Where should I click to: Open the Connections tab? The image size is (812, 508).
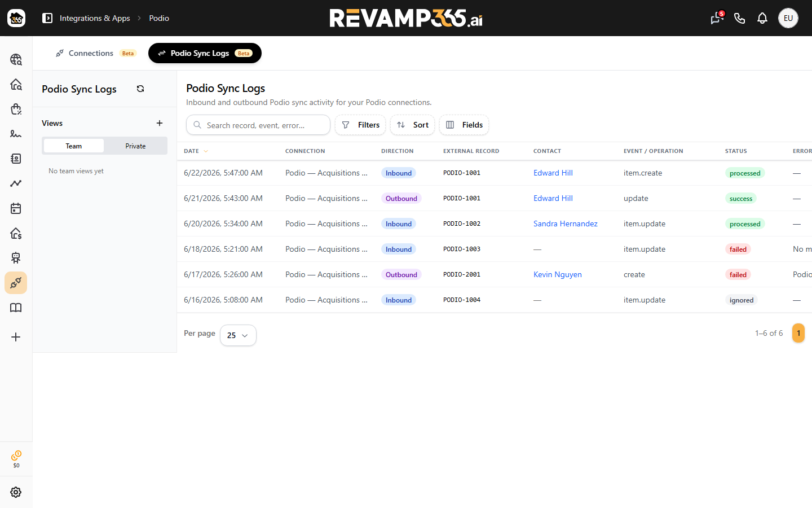coord(96,53)
